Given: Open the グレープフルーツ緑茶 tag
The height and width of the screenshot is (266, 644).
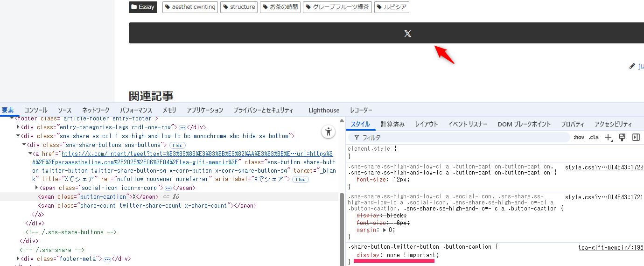Looking at the screenshot, I should pos(337,7).
